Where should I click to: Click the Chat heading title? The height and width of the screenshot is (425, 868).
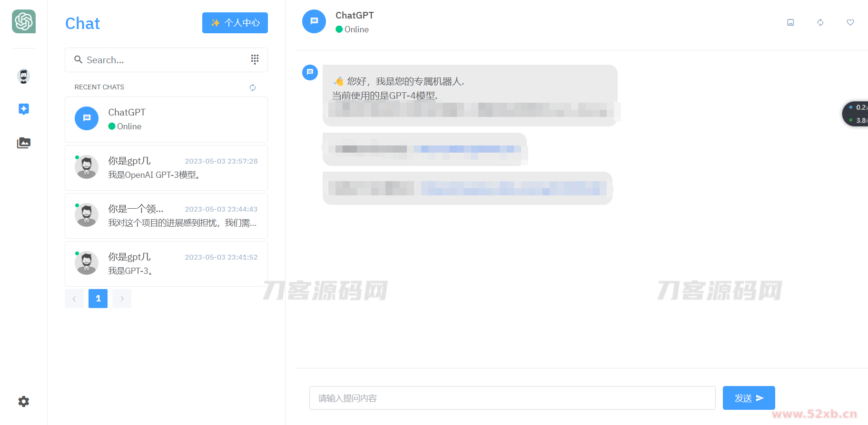(x=82, y=23)
